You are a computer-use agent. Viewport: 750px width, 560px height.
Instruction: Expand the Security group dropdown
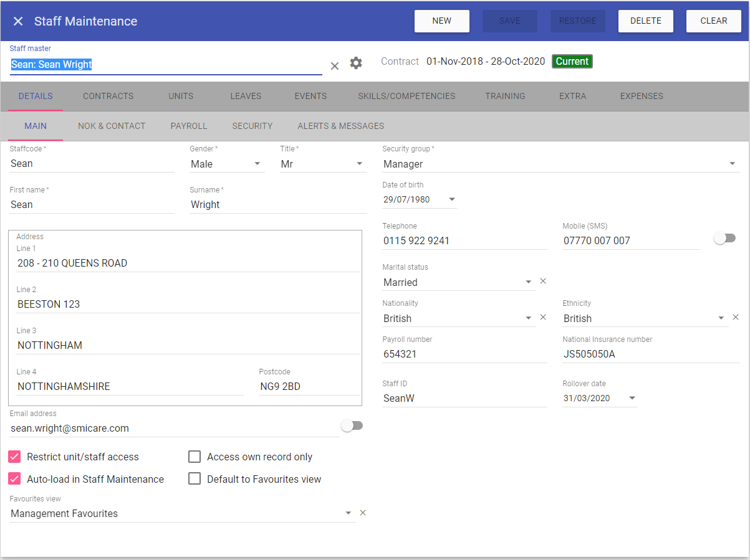[x=732, y=164]
